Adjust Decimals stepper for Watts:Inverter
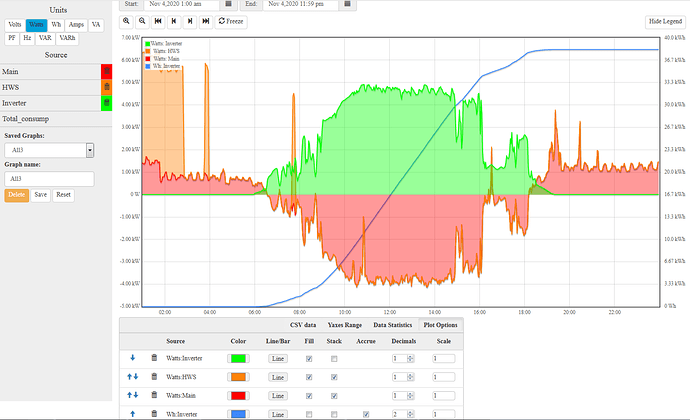690x420 pixels. pos(411,358)
